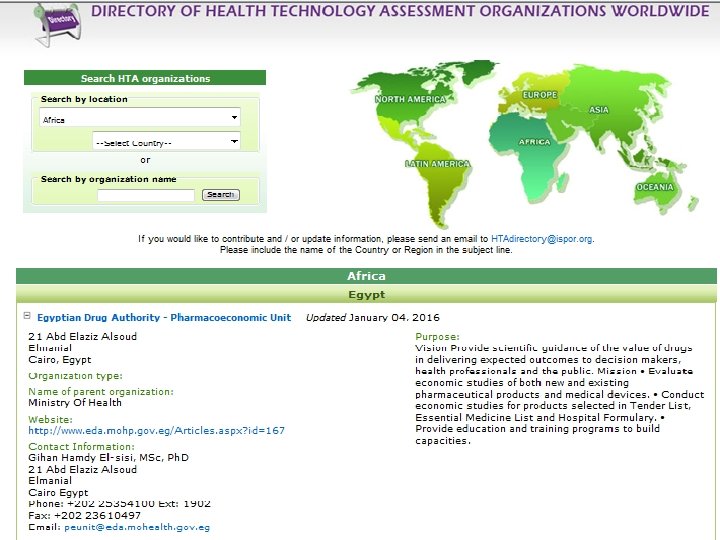Click the Africa section header bar

(x=366, y=276)
